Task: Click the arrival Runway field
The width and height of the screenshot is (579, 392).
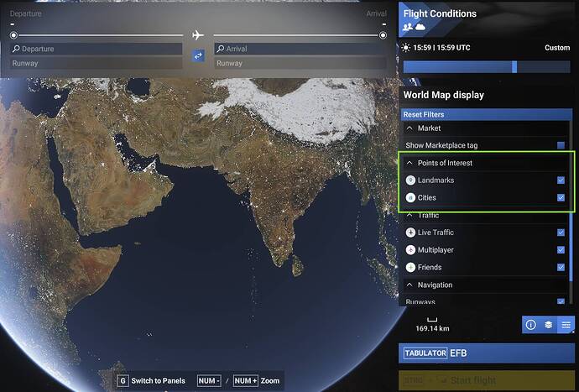Action: point(300,63)
